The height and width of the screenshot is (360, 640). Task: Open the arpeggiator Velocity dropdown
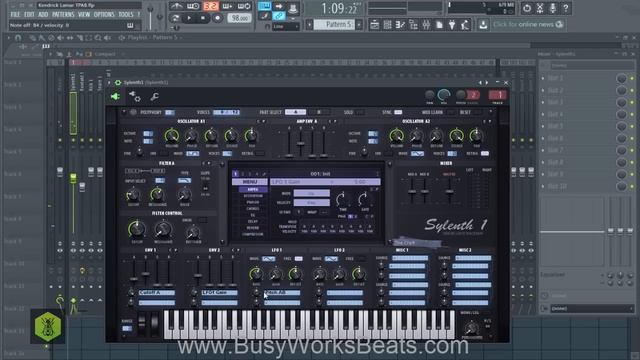click(311, 202)
